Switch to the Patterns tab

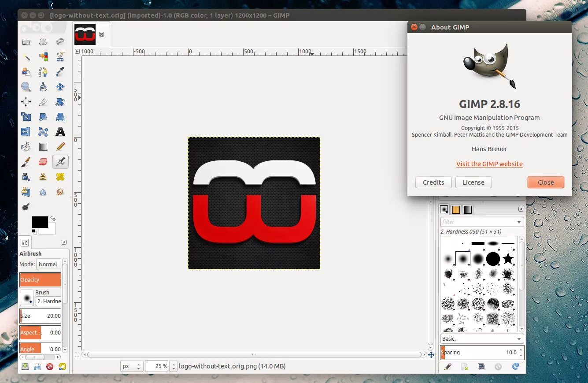pos(456,209)
